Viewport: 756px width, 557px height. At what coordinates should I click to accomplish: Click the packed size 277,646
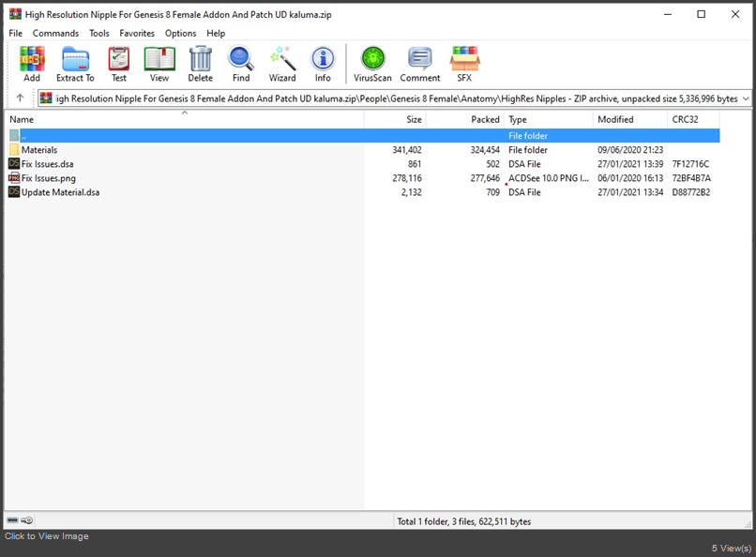[x=485, y=178]
